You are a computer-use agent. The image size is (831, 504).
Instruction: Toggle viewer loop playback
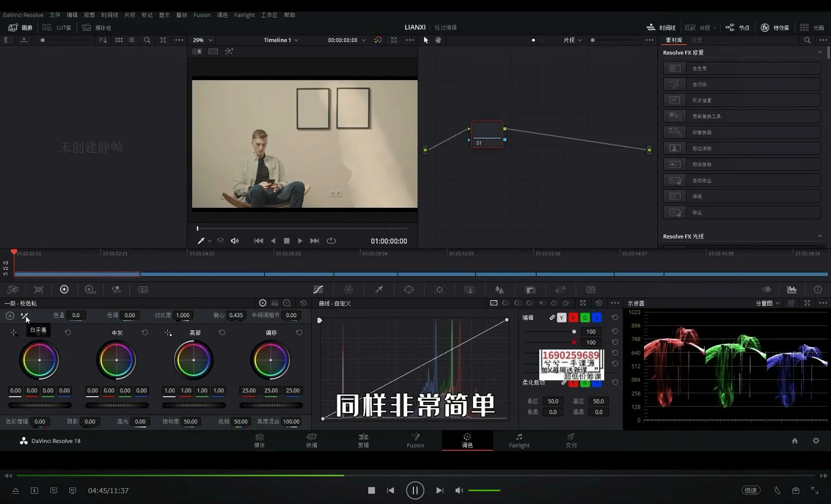pyautogui.click(x=331, y=241)
